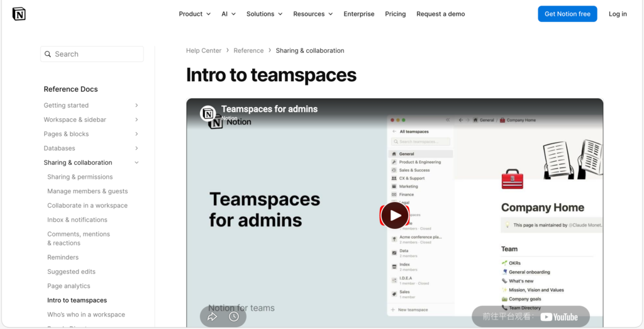Go to the Pricing page

[395, 14]
